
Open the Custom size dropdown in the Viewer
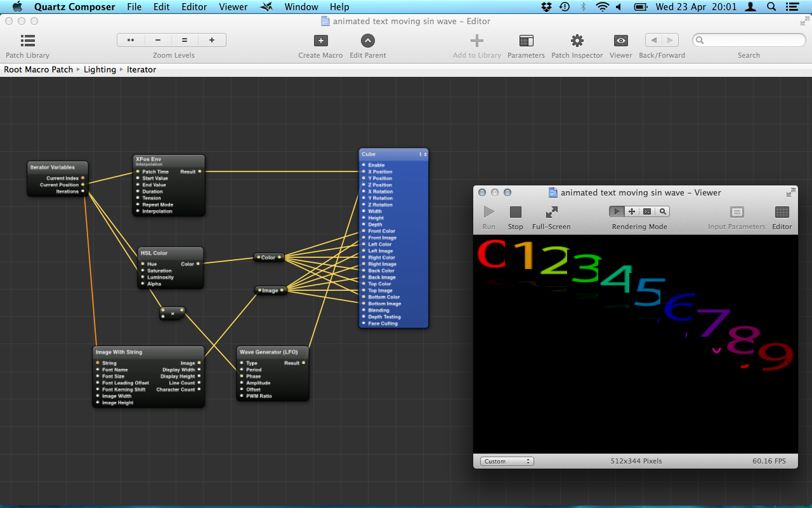pos(507,462)
